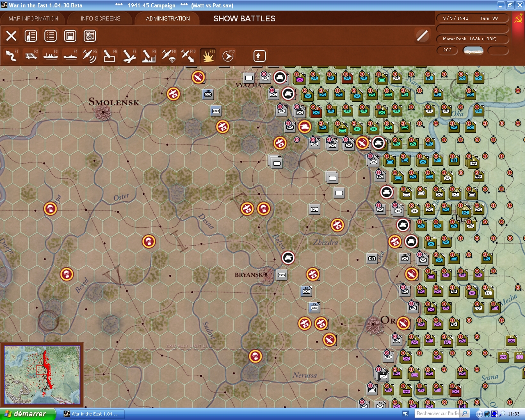Select the F8 bomb city icon
The width and height of the screenshot is (525, 420).
pos(149,56)
